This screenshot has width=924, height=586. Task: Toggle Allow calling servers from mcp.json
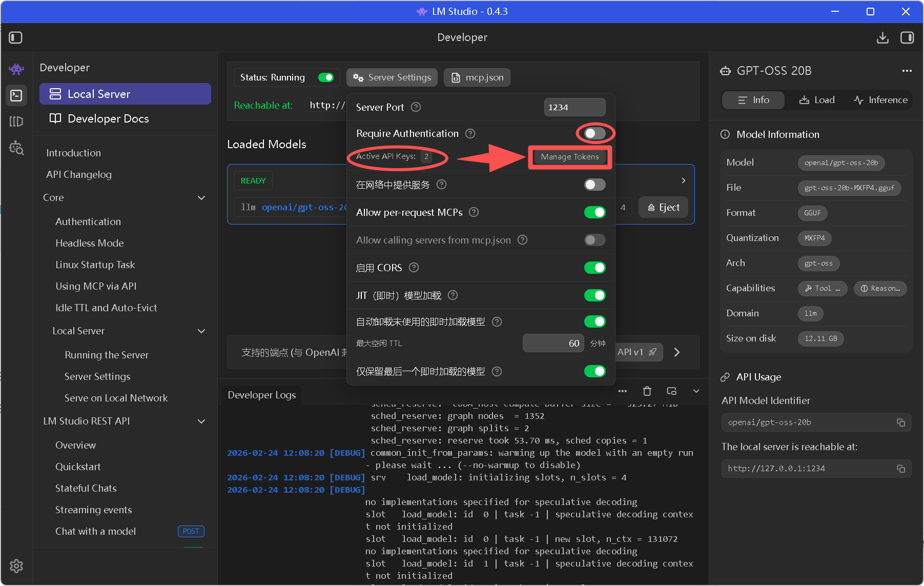(594, 240)
